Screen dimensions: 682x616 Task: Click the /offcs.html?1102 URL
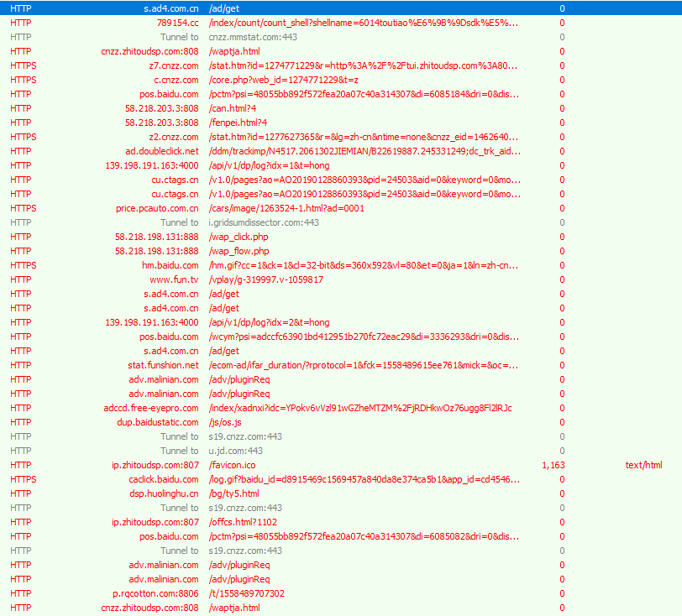click(243, 522)
